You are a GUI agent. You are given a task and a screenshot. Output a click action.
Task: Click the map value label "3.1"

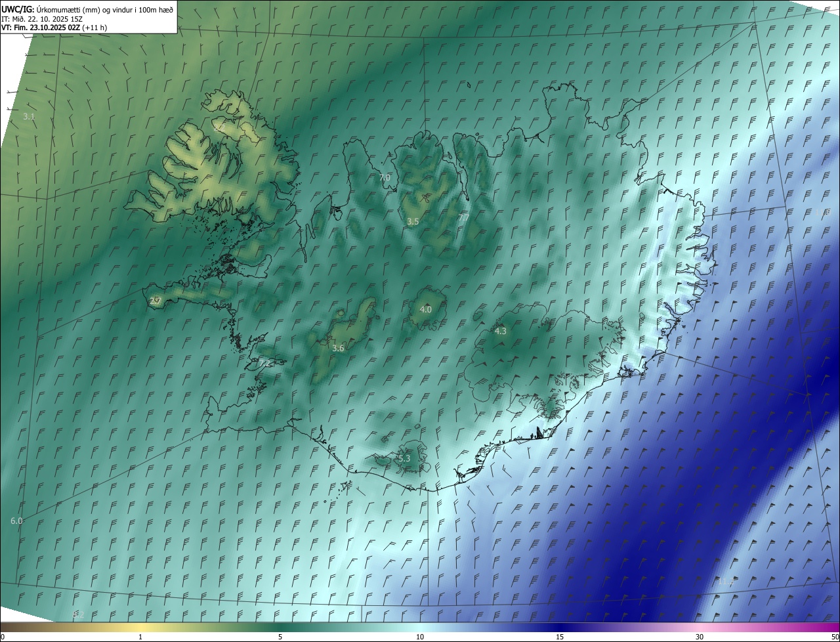[29, 116]
